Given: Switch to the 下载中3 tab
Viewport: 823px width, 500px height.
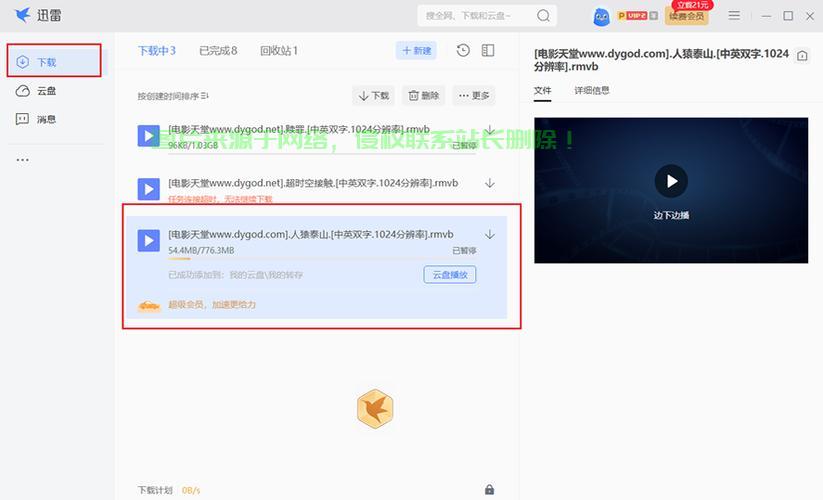Looking at the screenshot, I should (157, 50).
